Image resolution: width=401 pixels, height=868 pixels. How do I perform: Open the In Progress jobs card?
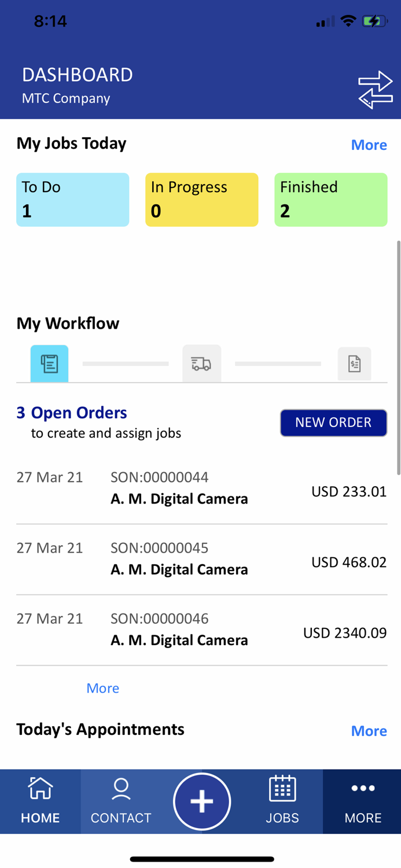click(x=201, y=200)
